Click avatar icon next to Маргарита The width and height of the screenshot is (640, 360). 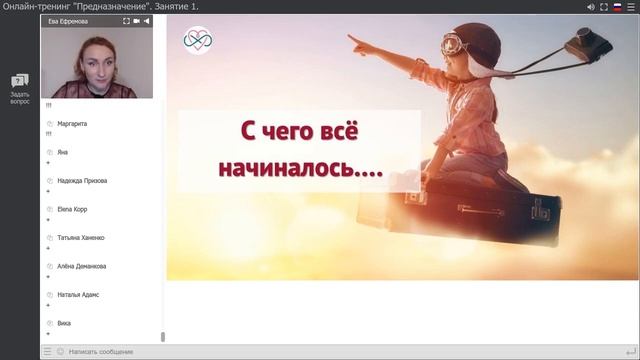50,124
